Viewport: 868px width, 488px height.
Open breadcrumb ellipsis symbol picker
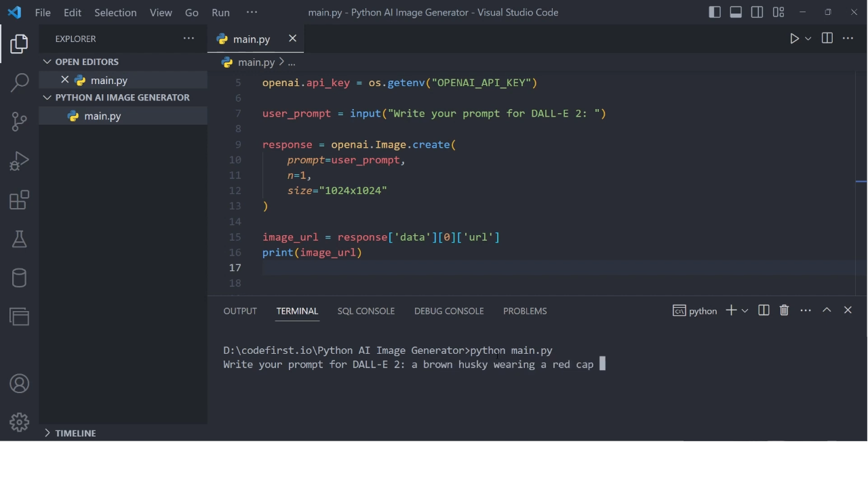292,62
